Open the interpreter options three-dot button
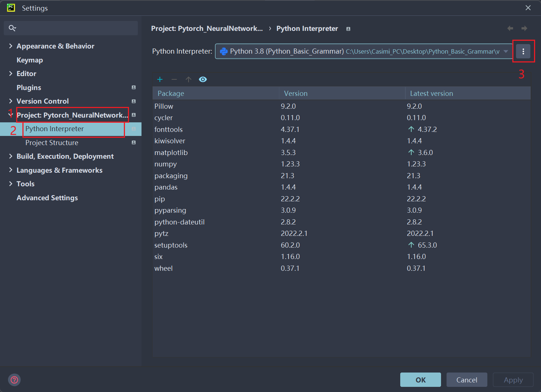 point(523,51)
